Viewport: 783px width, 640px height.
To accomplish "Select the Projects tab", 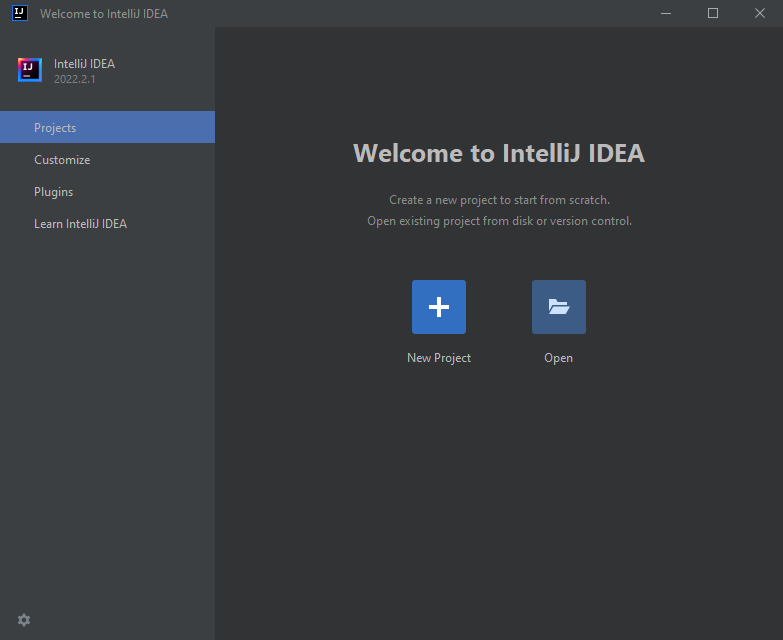I will (x=107, y=127).
